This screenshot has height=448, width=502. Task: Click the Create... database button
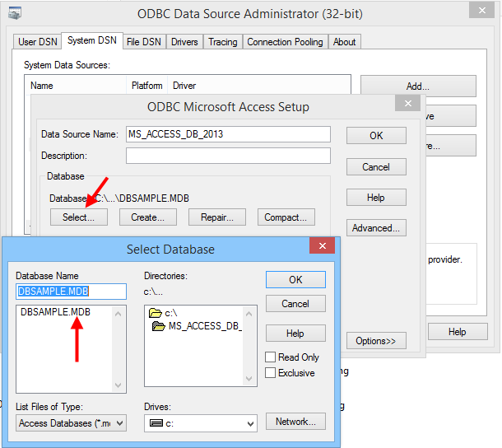coord(148,217)
